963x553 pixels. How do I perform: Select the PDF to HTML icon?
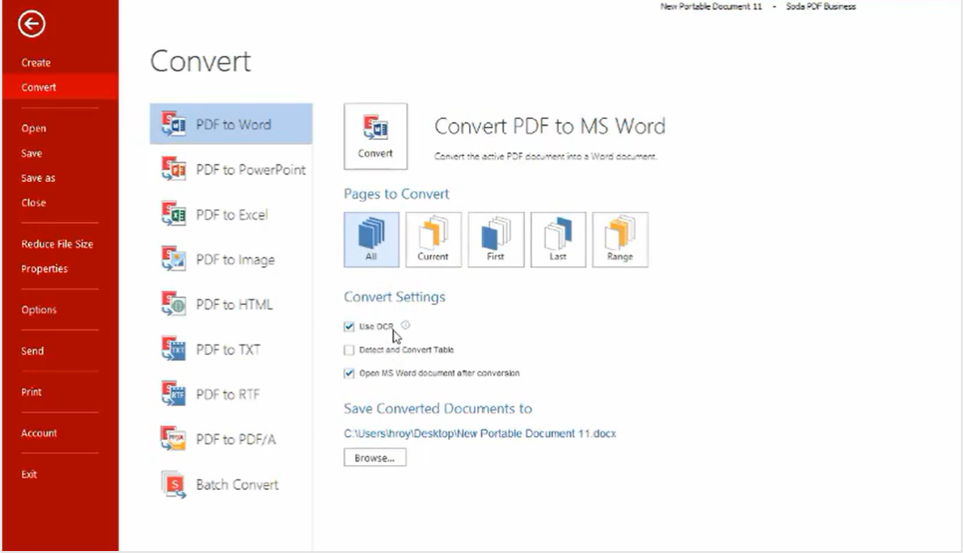[x=174, y=304]
